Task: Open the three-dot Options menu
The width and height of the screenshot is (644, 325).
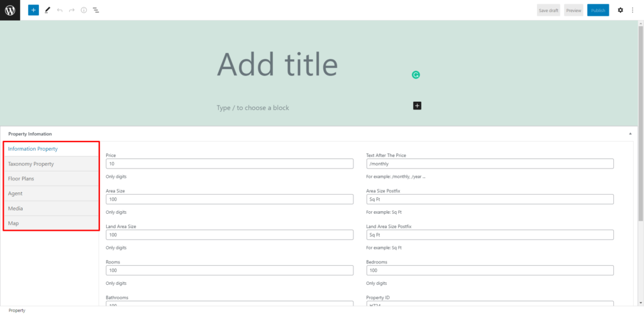Action: pyautogui.click(x=633, y=10)
